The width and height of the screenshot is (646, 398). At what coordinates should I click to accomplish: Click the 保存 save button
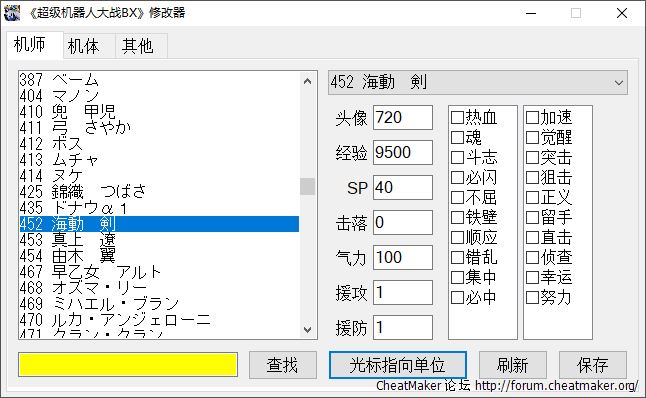pos(593,365)
